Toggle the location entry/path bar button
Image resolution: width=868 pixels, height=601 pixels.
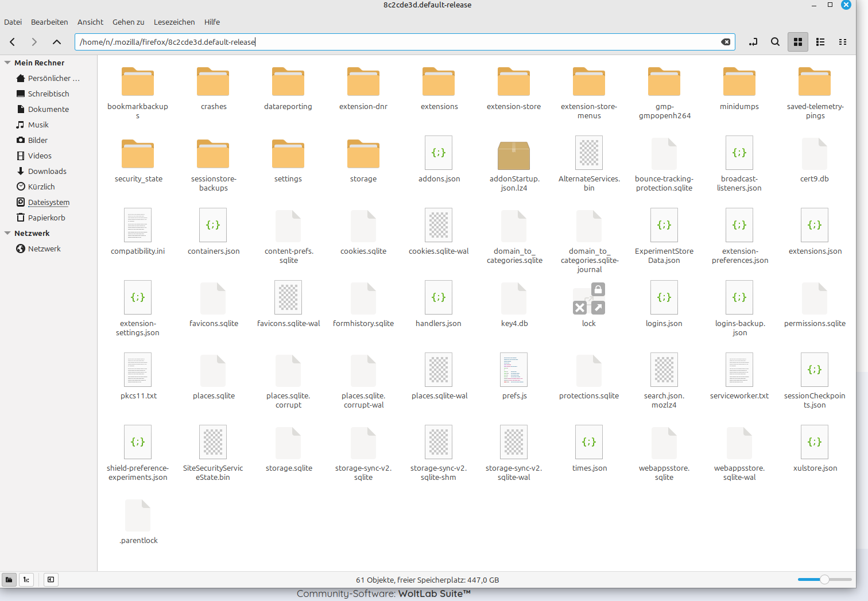click(753, 42)
